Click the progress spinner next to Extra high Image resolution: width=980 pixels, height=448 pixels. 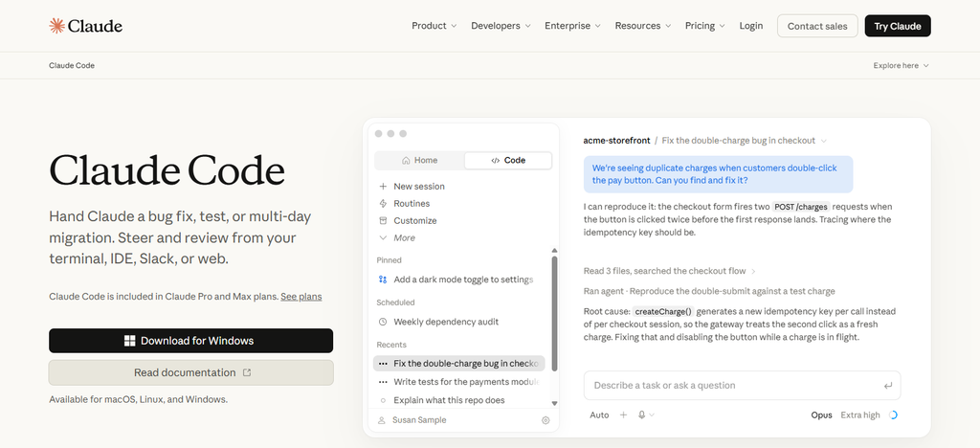coord(893,414)
